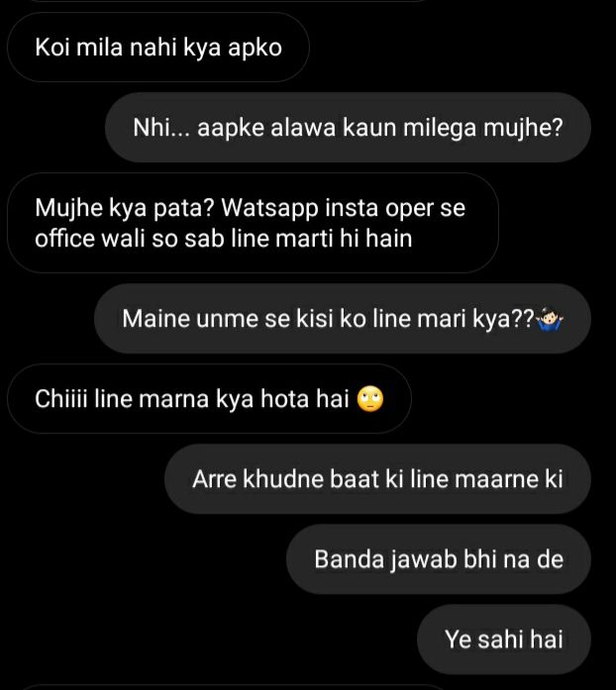This screenshot has height=690, width=616.
Task: Click the word 'Watsapp' in the message
Action: coord(269,208)
